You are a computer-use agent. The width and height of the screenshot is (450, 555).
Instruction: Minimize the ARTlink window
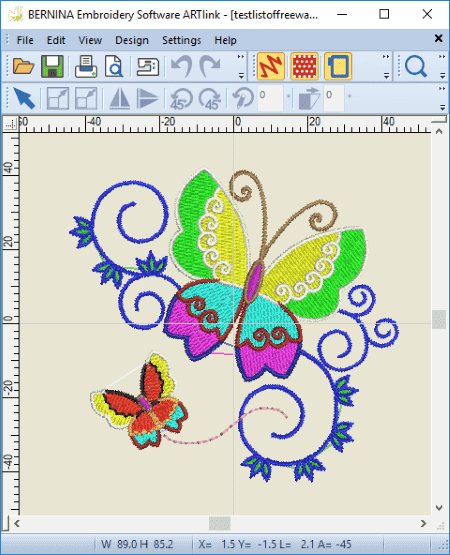(x=342, y=14)
